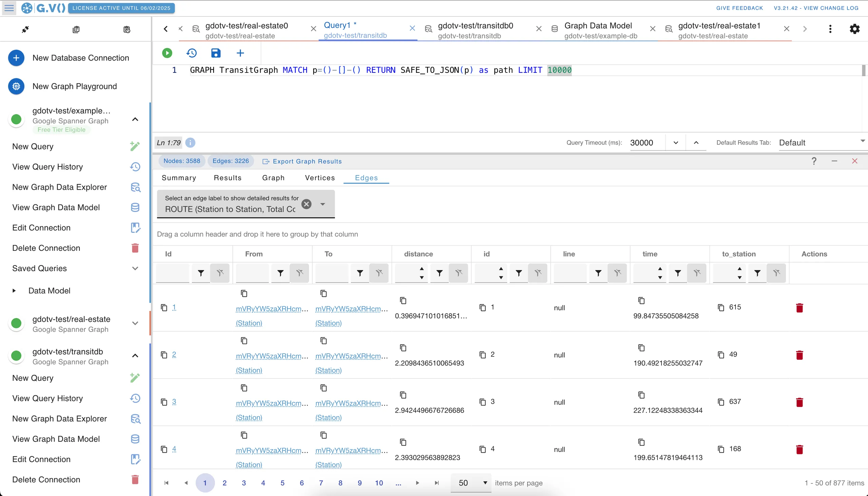Click New Database Connection
The height and width of the screenshot is (496, 868).
point(75,58)
